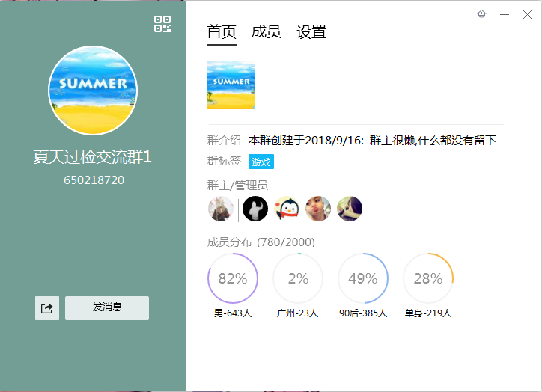Click the round SUMMER group avatar
The image size is (542, 392).
(x=93, y=90)
